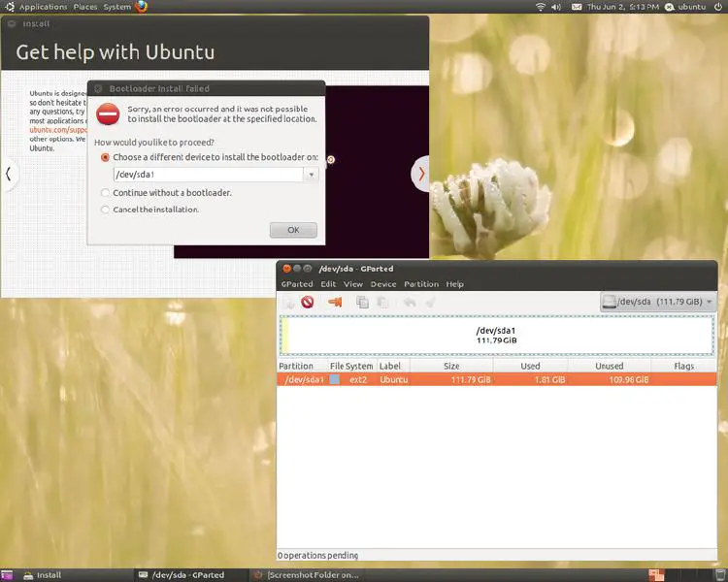Click the New partition icon in GParted toolbar
The image size is (728, 582).
tap(288, 302)
